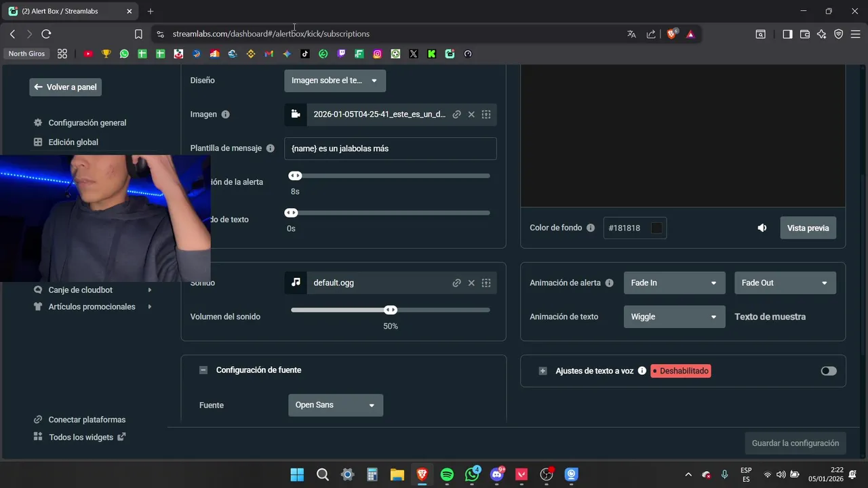This screenshot has height=488, width=868.
Task: Open Brave Leo AI icon
Action: [822, 34]
